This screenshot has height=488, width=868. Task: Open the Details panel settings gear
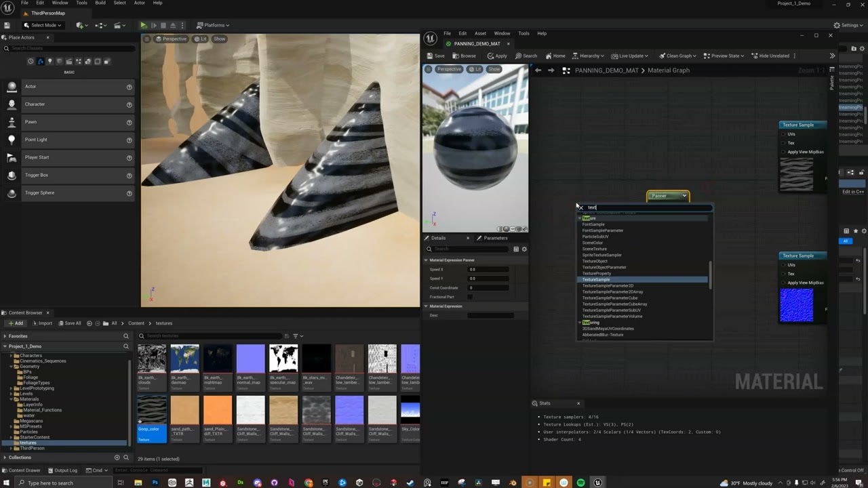point(524,249)
